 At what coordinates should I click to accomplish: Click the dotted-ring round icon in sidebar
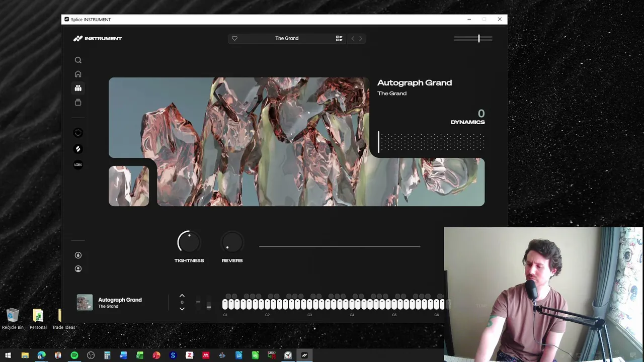pyautogui.click(x=78, y=133)
